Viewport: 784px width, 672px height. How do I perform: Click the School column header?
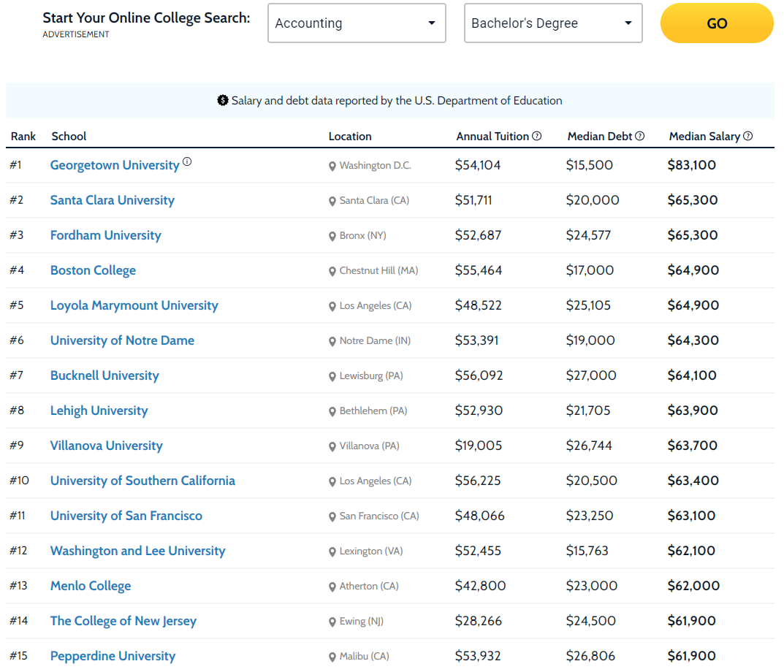pos(69,136)
